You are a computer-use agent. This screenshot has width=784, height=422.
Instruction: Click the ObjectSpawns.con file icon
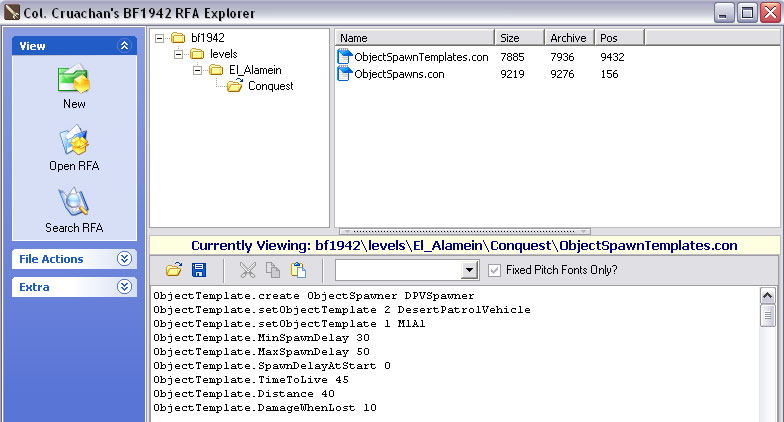point(344,74)
